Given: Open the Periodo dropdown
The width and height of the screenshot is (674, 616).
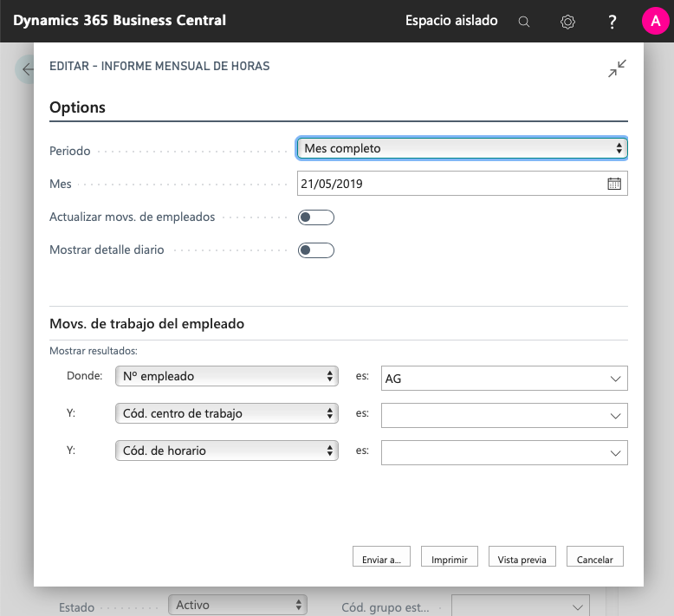Looking at the screenshot, I should click(x=462, y=148).
